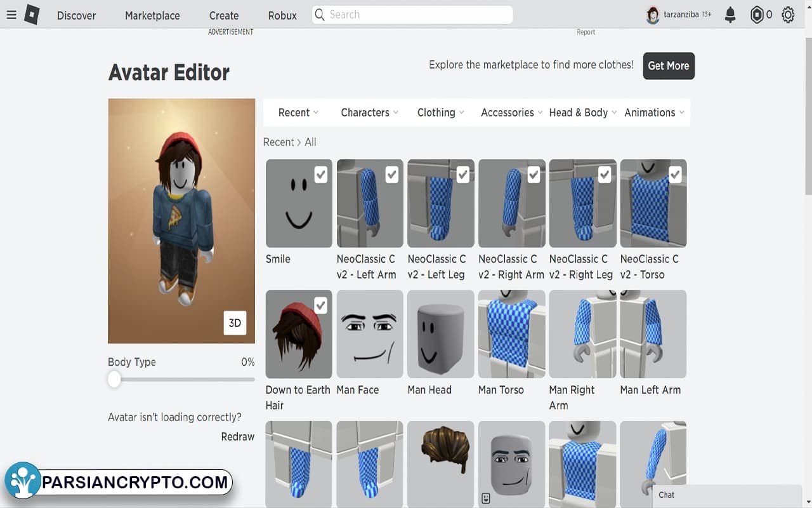Open the hamburger navigation menu
The height and width of the screenshot is (508, 812).
pos(11,15)
